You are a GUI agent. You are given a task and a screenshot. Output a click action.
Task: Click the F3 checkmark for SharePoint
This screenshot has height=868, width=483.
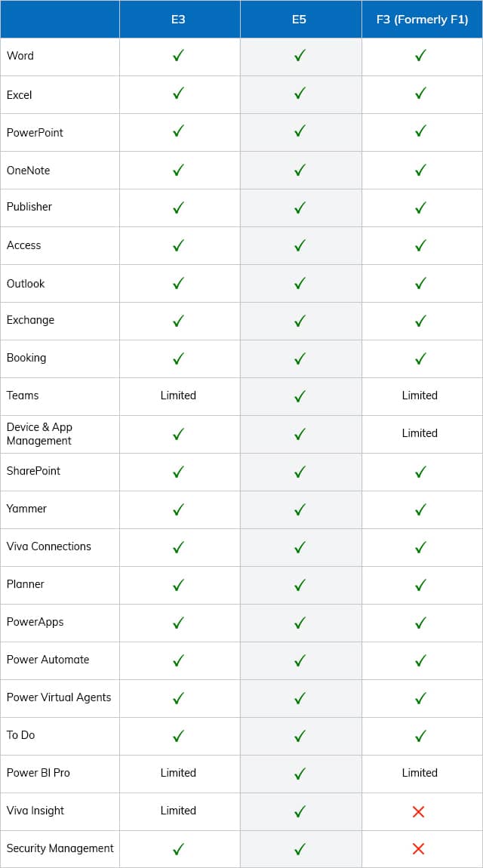point(420,472)
